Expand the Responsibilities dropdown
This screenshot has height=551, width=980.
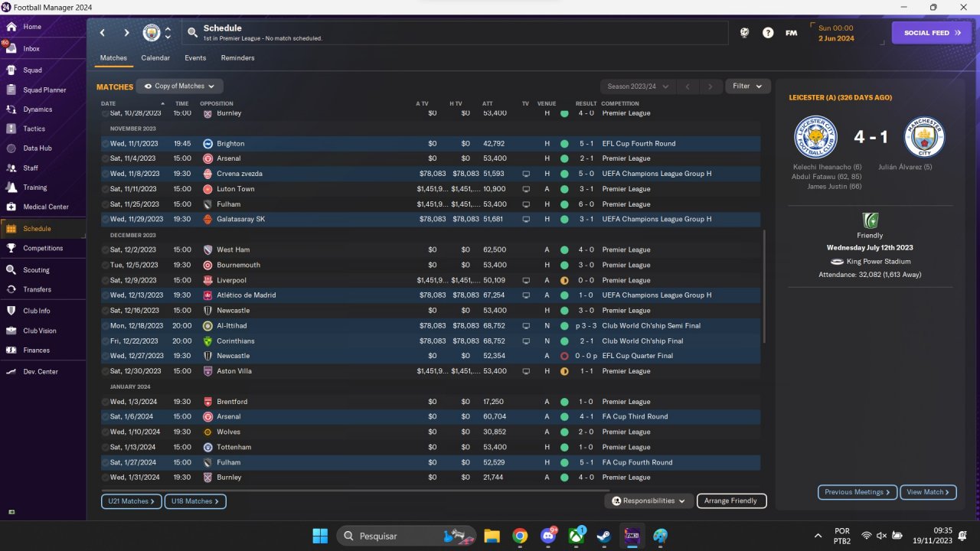(649, 500)
